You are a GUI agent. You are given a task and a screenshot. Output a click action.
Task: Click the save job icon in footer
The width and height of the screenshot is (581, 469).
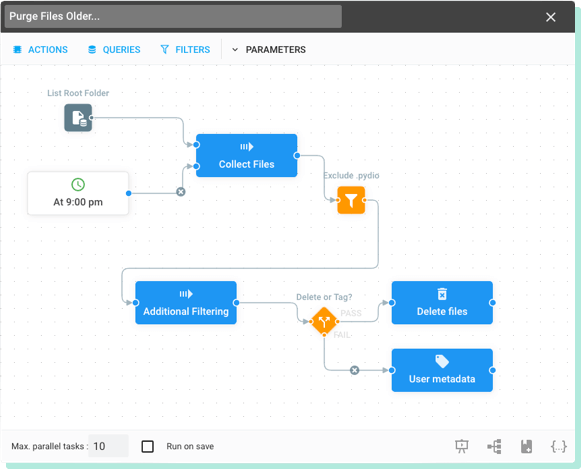pos(526,446)
